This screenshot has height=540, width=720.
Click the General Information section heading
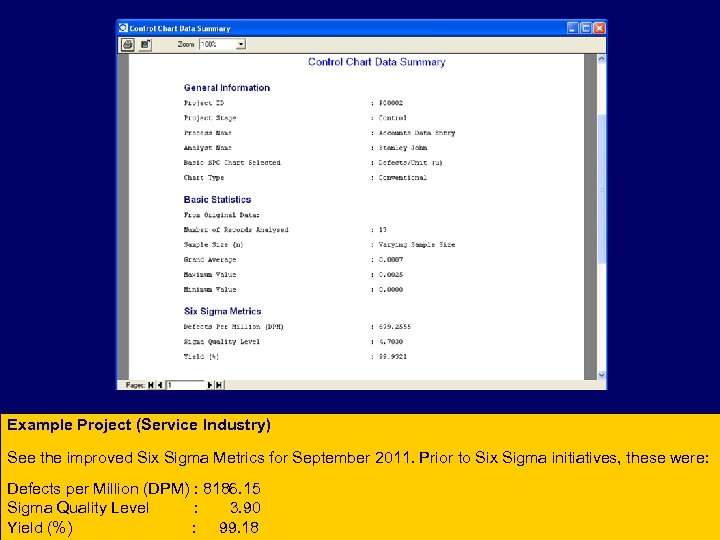[227, 88]
